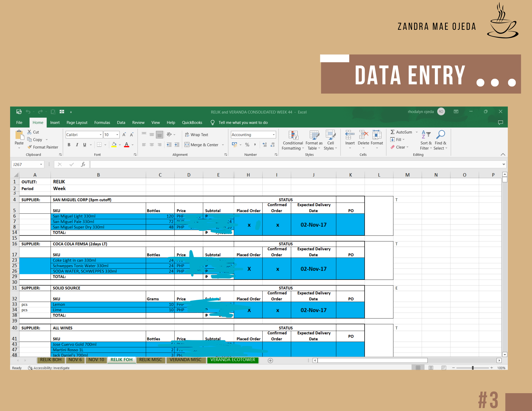
Task: Click the Clear button in Editing
Action: (400, 147)
